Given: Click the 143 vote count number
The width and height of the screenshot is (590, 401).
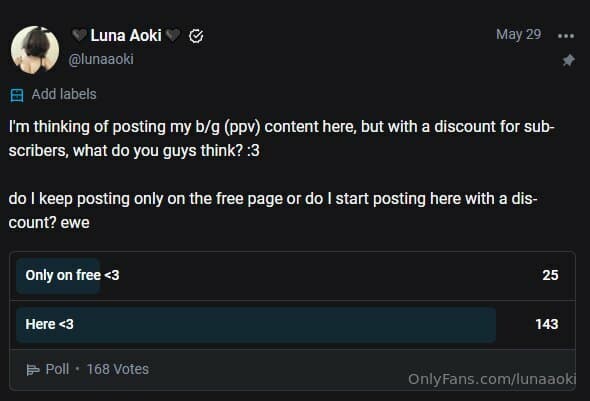Looking at the screenshot, I should pyautogui.click(x=547, y=324).
